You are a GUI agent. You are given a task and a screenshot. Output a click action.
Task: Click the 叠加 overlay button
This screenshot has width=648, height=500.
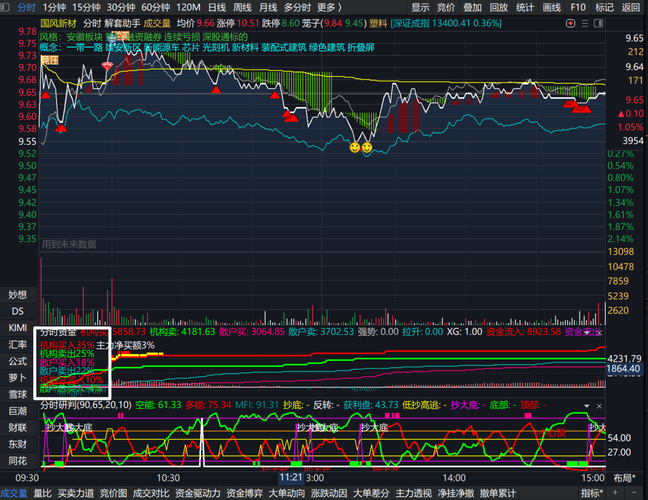pyautogui.click(x=472, y=7)
